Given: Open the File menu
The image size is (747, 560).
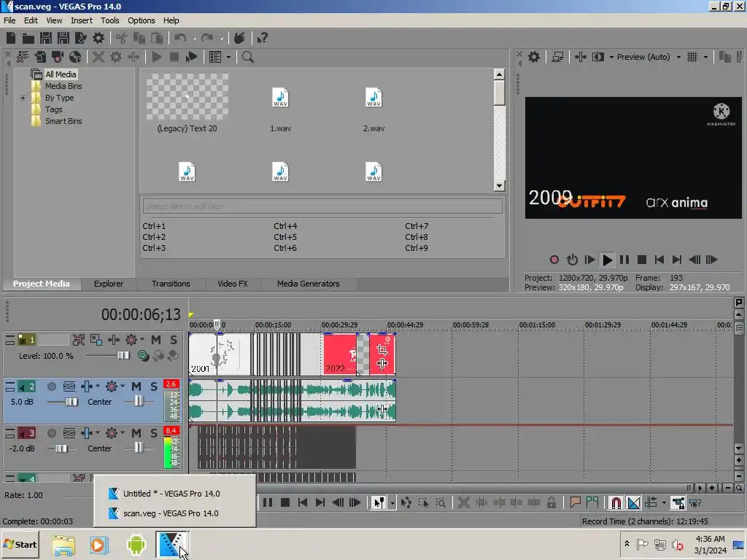Looking at the screenshot, I should [9, 20].
